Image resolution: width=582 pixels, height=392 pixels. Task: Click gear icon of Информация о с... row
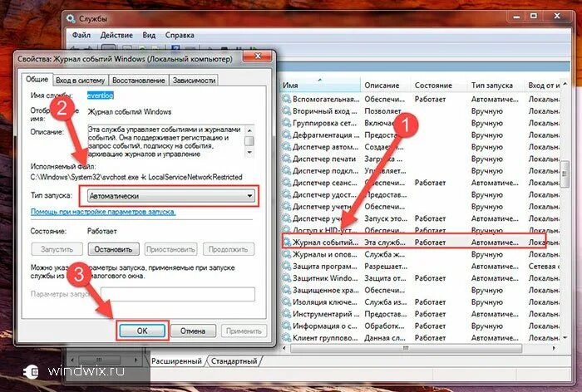pyautogui.click(x=286, y=326)
